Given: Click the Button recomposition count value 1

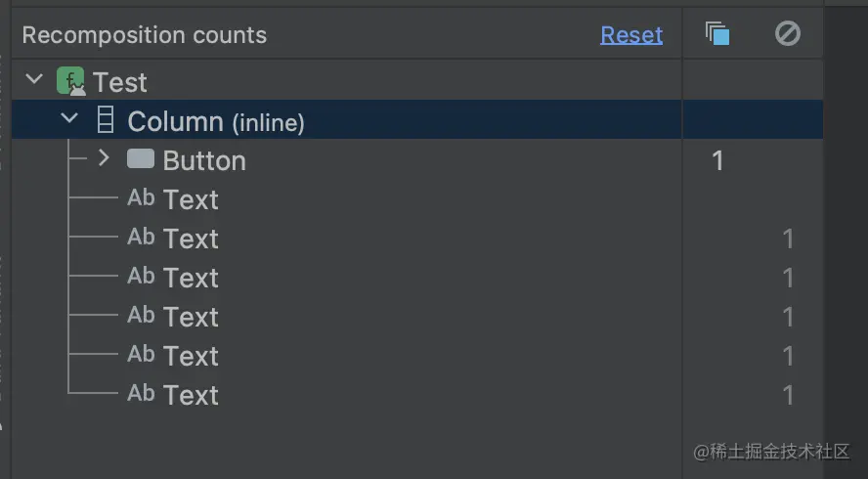Looking at the screenshot, I should point(717,160).
